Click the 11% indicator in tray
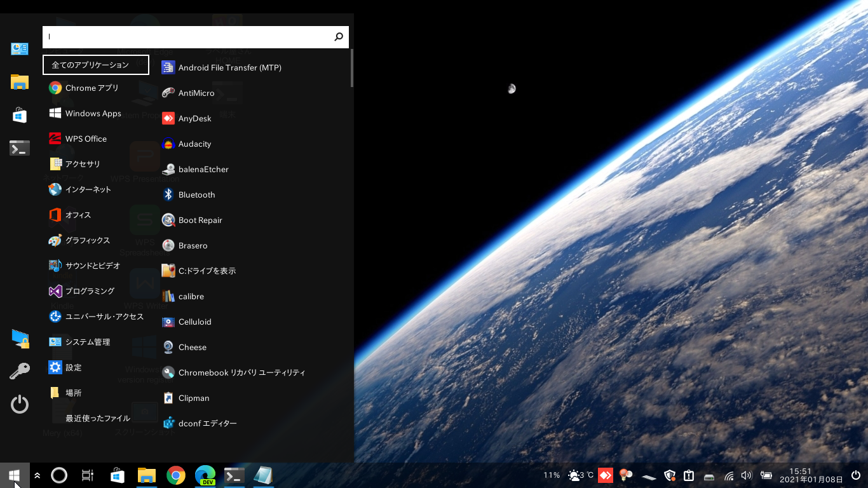The height and width of the screenshot is (488, 868). tap(552, 475)
